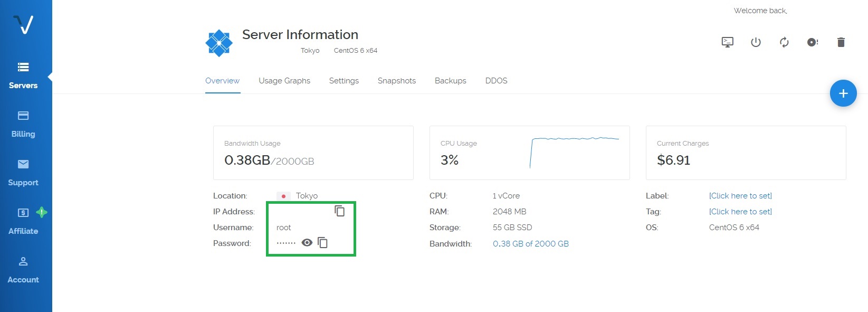
Task: Click the Japan flag beside Tokyo
Action: (283, 196)
